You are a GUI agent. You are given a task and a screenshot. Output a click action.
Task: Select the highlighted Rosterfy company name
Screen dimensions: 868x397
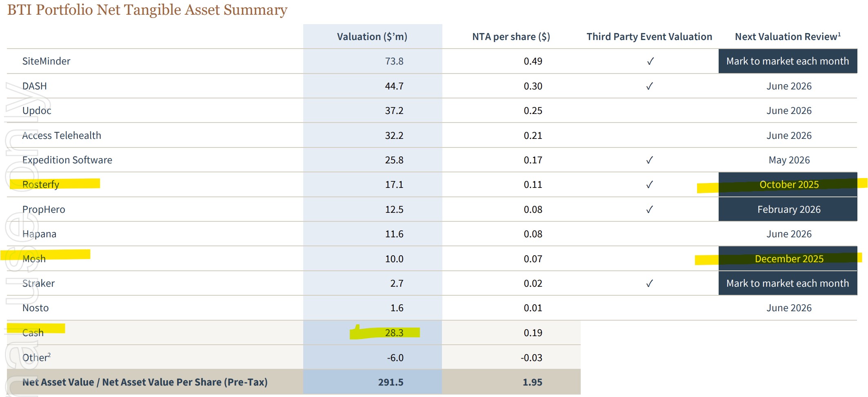[x=41, y=185]
